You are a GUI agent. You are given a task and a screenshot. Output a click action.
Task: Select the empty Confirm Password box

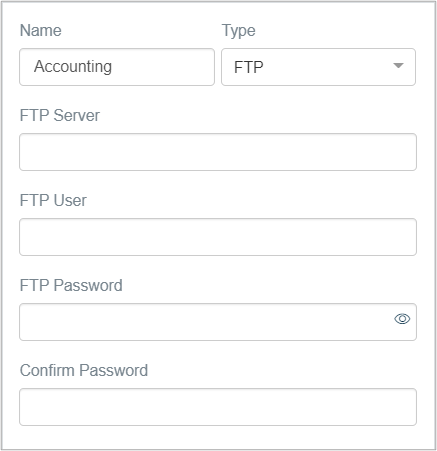click(x=218, y=407)
